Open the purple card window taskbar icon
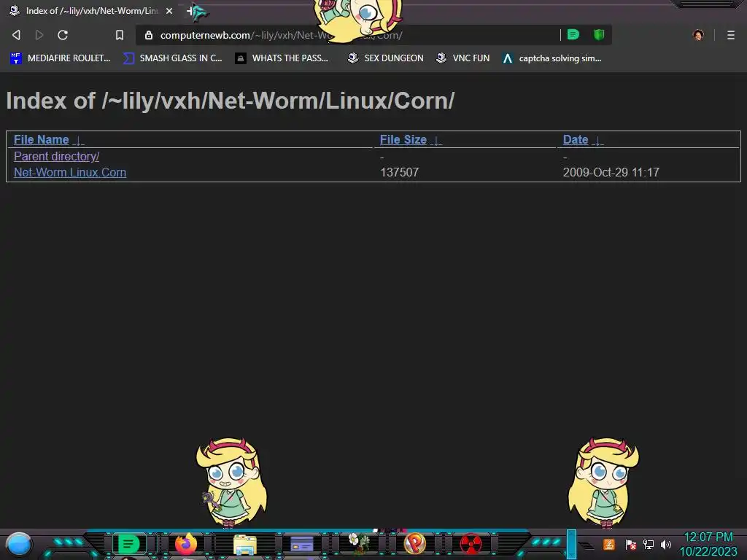Viewport: 747px width, 560px height. [301, 544]
